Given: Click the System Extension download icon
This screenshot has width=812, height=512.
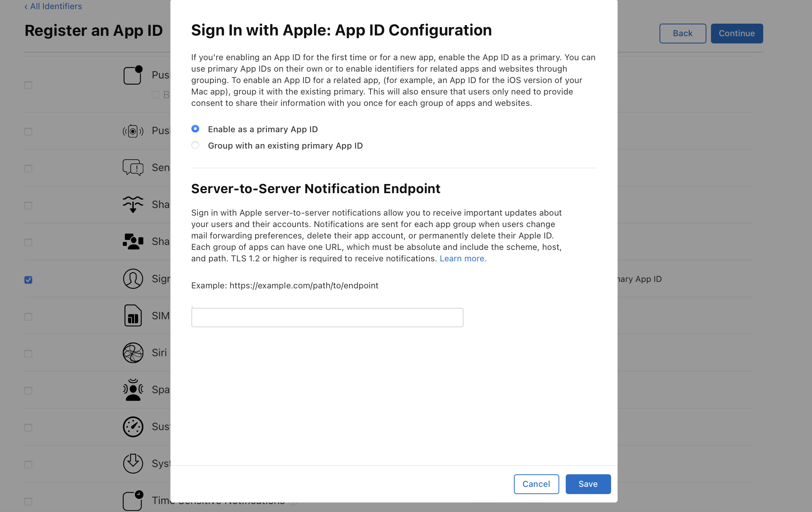Looking at the screenshot, I should (133, 464).
